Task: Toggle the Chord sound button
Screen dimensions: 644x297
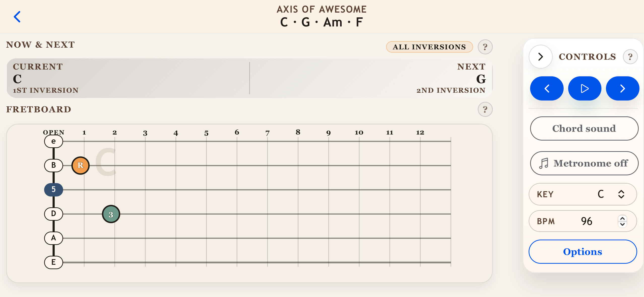Action: [584, 128]
